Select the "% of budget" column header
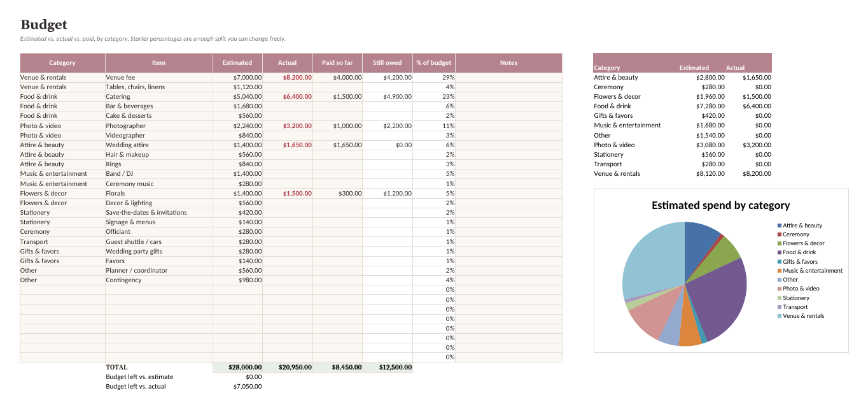The height and width of the screenshot is (409, 868). point(434,63)
